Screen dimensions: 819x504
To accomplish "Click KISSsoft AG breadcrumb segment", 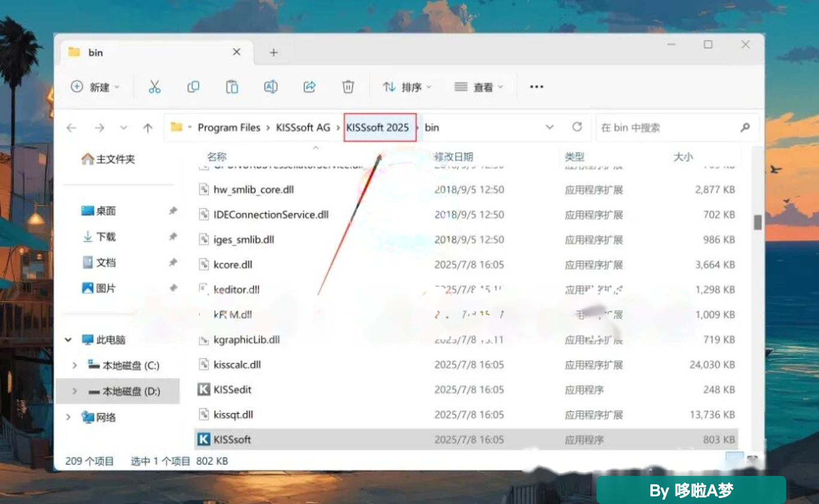I will (x=303, y=127).
